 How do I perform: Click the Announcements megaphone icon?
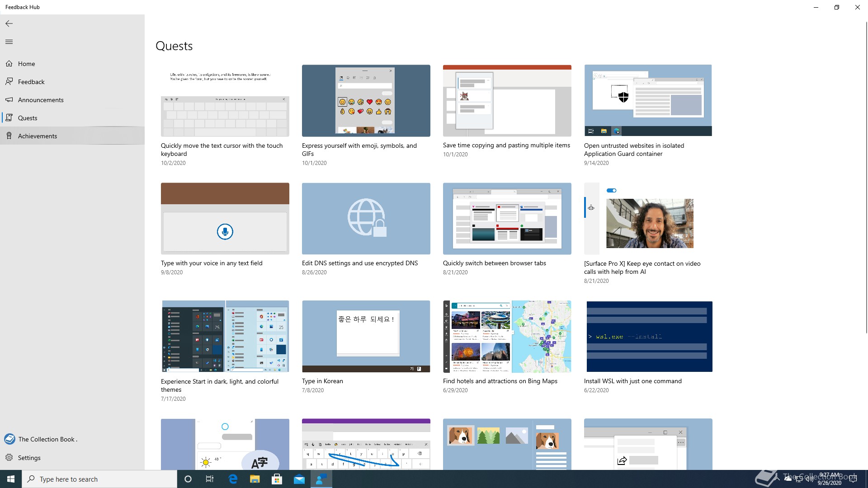tap(9, 99)
